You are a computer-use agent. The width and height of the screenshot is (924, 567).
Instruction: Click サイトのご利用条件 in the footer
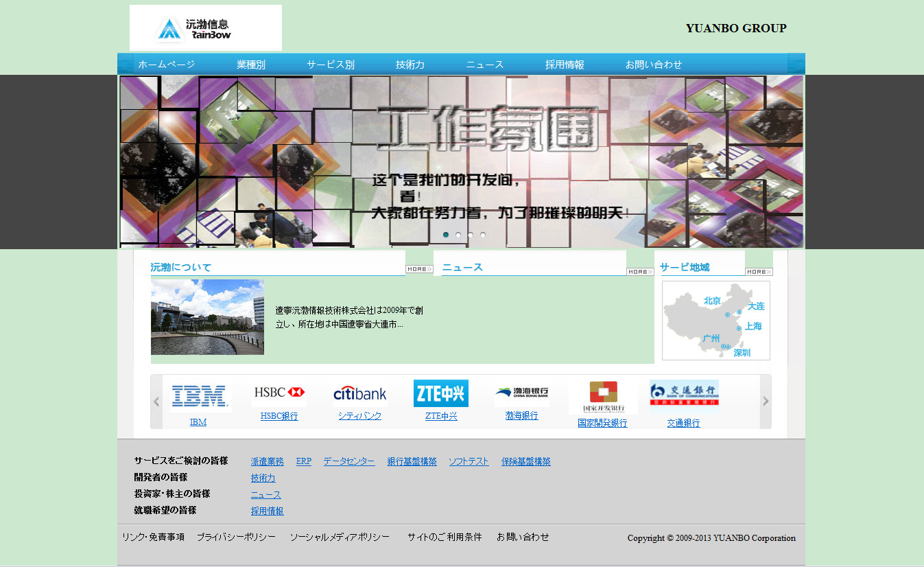pos(445,537)
